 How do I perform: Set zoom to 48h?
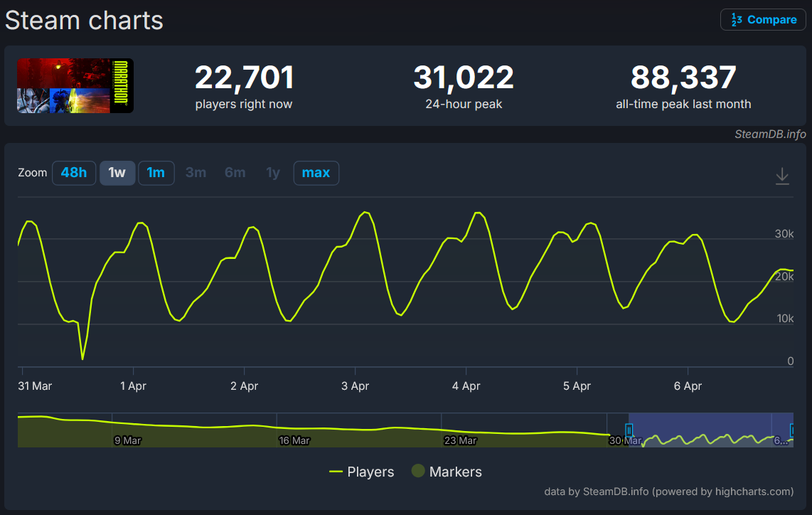(x=73, y=173)
